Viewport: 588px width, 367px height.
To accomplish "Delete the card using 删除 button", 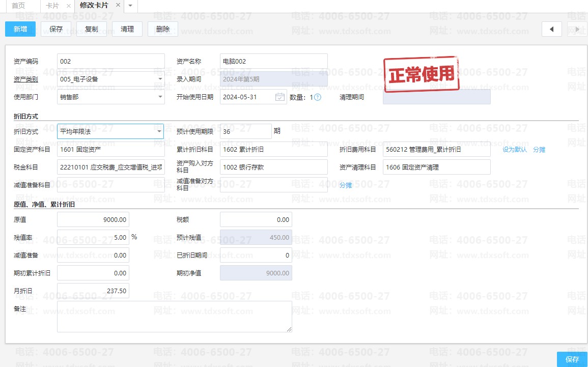I will pyautogui.click(x=163, y=29).
